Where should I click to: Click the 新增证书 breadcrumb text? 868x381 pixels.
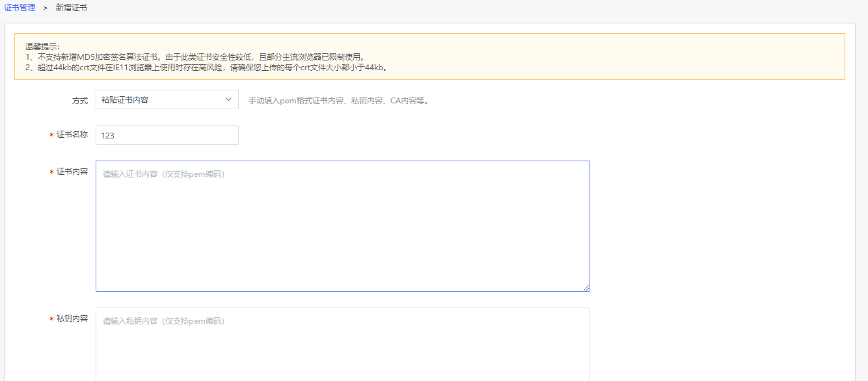pyautogui.click(x=71, y=8)
